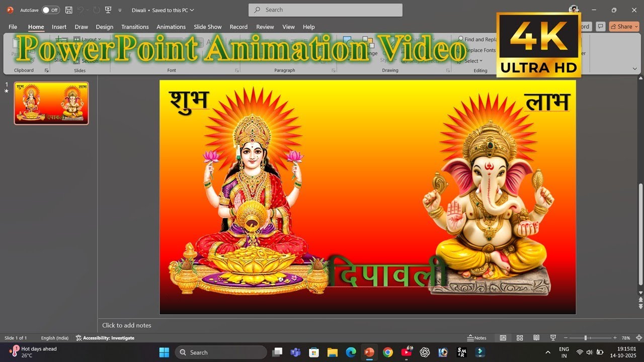
Task: Click the Start From Beginning presentation icon
Action: coord(108,10)
